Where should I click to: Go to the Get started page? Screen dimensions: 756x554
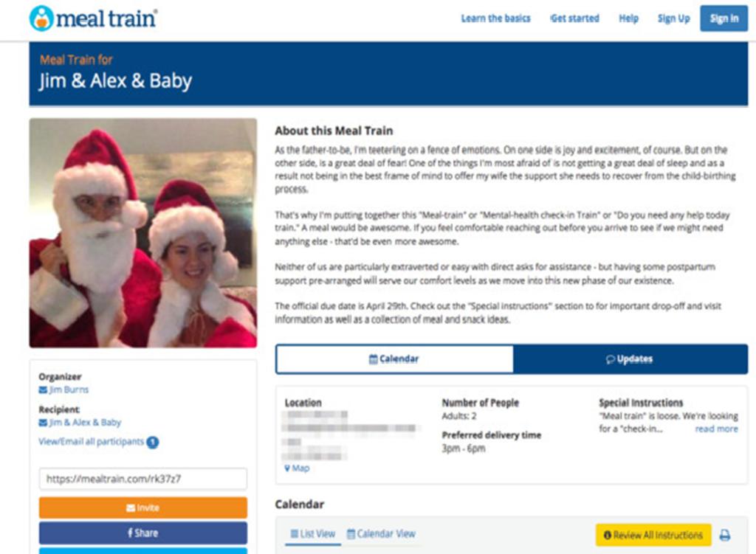[x=575, y=19]
